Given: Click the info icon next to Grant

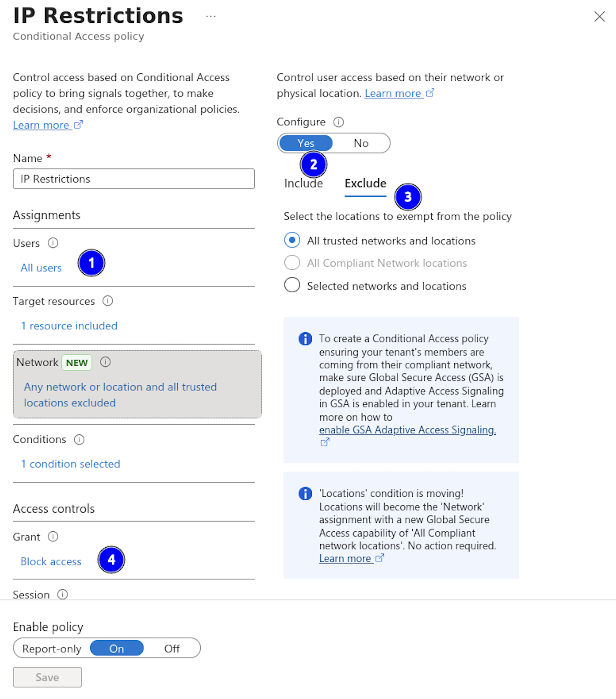Looking at the screenshot, I should click(x=53, y=537).
